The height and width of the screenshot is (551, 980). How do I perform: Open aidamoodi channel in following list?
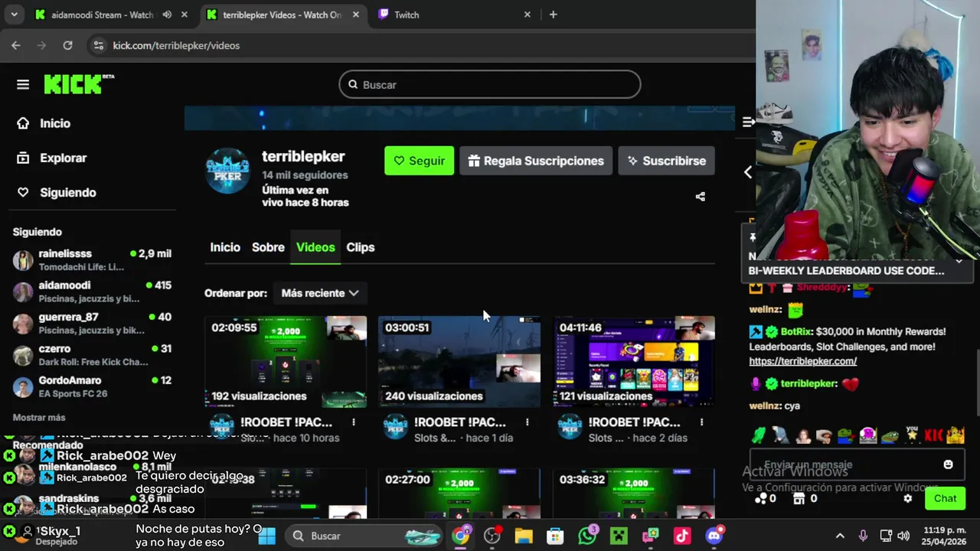[x=92, y=292]
